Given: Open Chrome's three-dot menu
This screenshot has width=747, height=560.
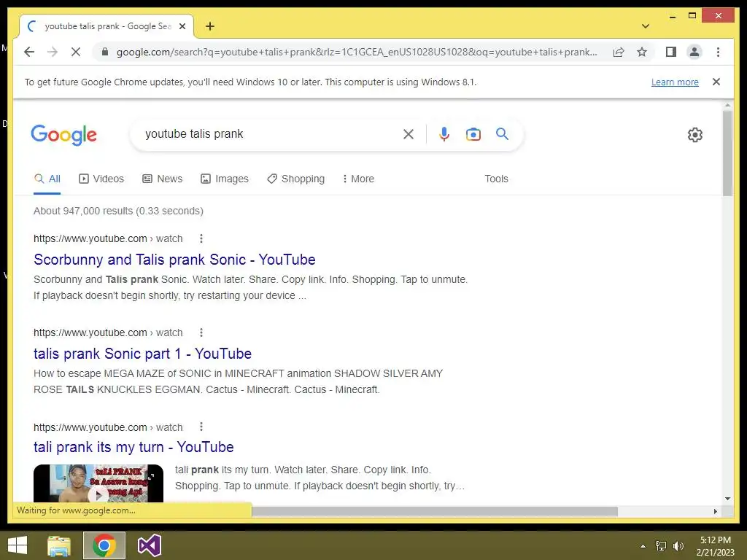Looking at the screenshot, I should (718, 52).
